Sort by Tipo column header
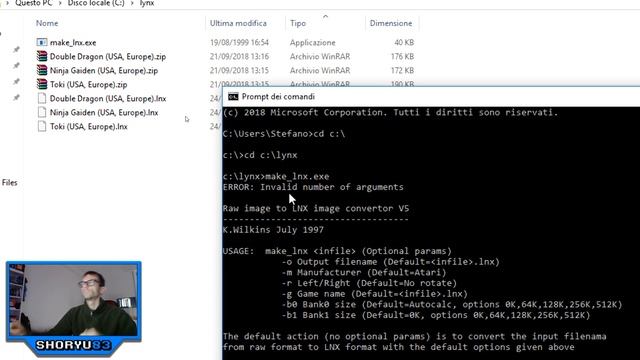Viewport: 640px width, 360px height. [x=298, y=23]
